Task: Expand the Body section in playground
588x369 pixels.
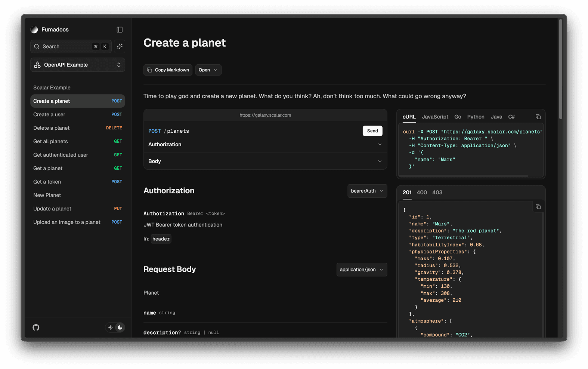Action: (265, 161)
